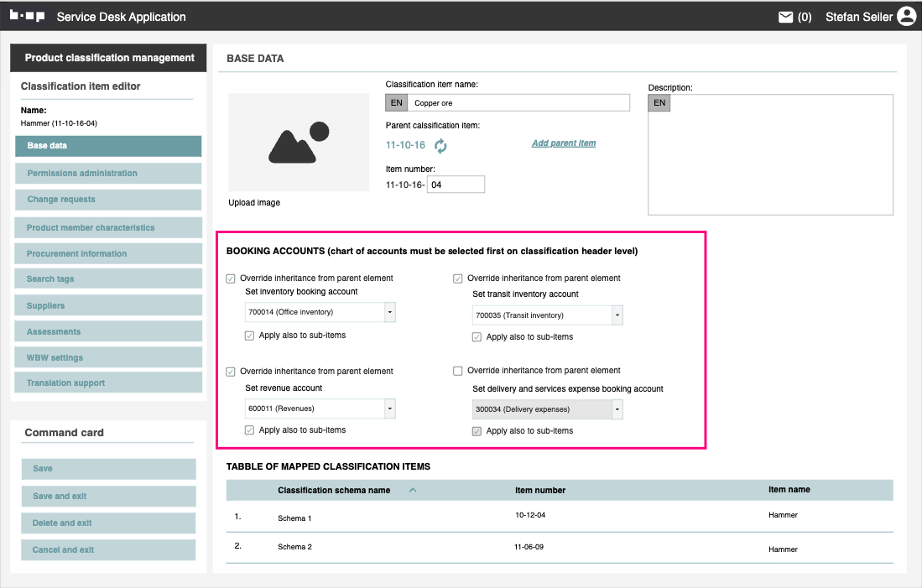Click the refresh icon beside parent item 11-10-16

click(440, 146)
